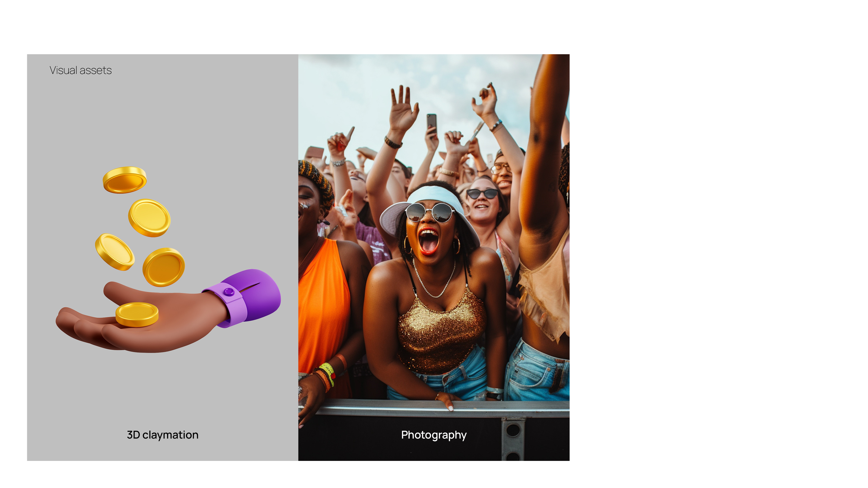Click the "Visual assets" heading text

pyautogui.click(x=80, y=70)
